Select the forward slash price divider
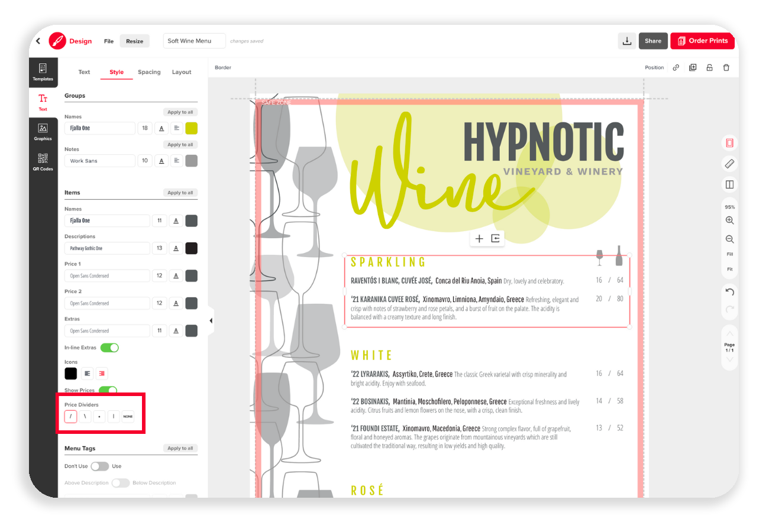Screen dimensions: 769x532 pyautogui.click(x=70, y=417)
